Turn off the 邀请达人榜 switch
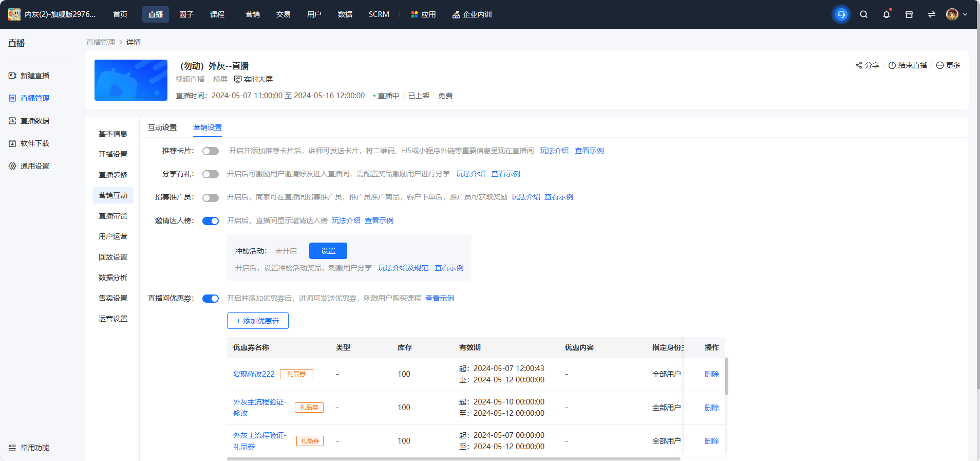The height and width of the screenshot is (461, 980). click(x=211, y=221)
